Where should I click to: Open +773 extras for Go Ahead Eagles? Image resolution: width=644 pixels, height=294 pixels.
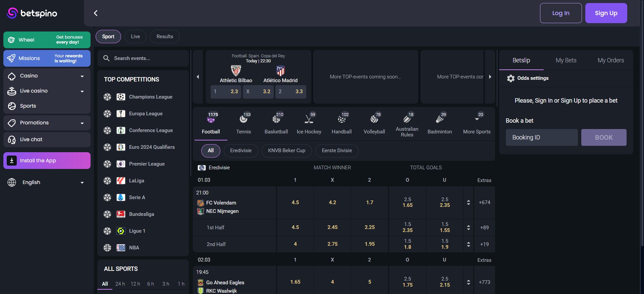point(484,282)
